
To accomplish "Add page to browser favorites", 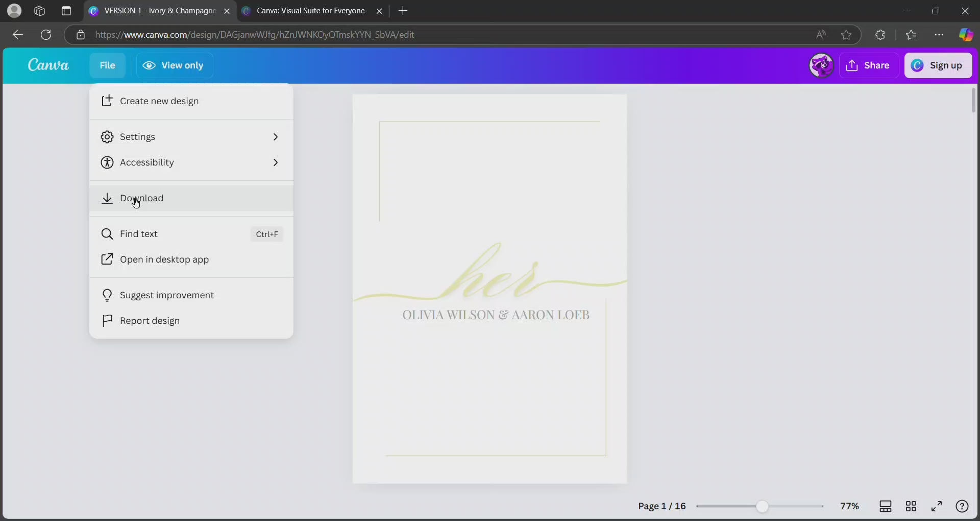I will pos(846,35).
